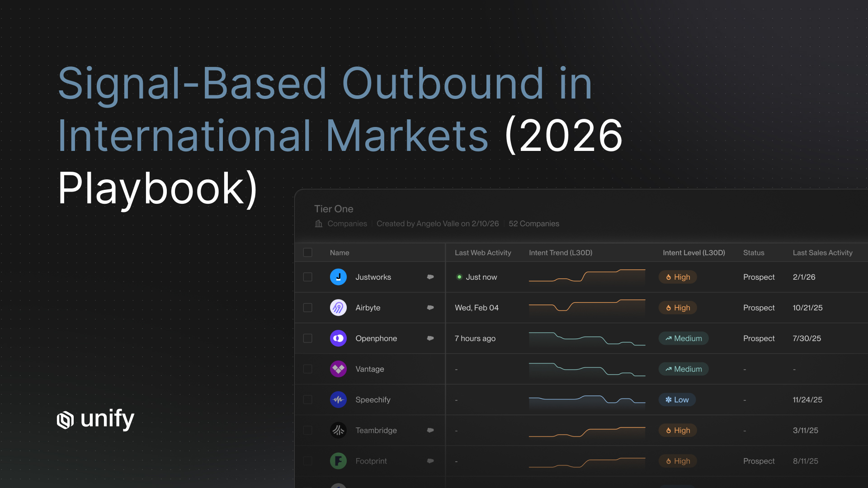Image resolution: width=868 pixels, height=488 pixels.
Task: Sort by Last Web Activity column header
Action: coord(483,253)
